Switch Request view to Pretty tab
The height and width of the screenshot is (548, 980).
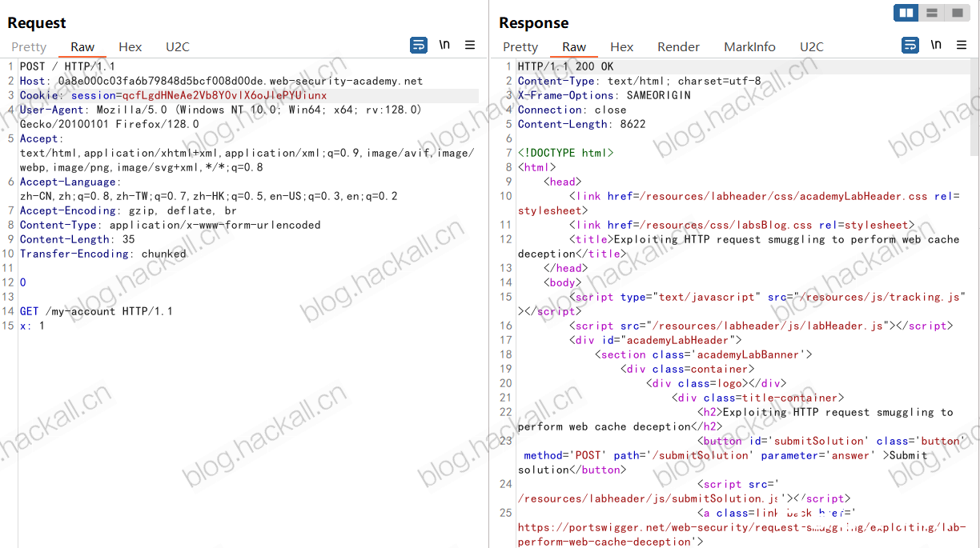point(29,47)
